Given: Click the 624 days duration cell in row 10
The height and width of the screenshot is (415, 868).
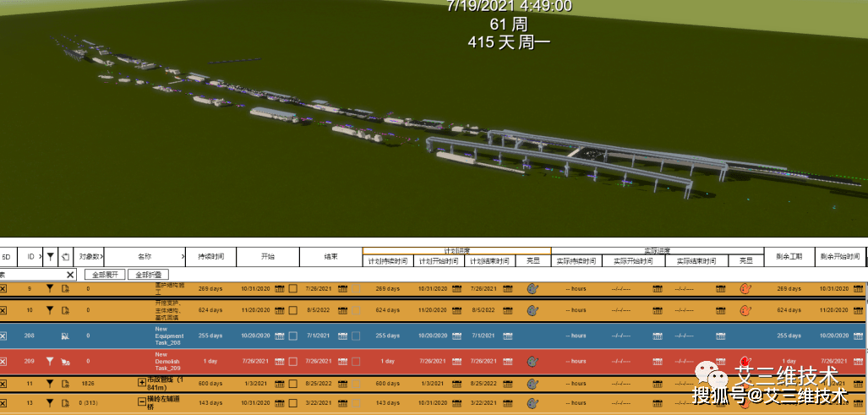Looking at the screenshot, I should click(210, 310).
